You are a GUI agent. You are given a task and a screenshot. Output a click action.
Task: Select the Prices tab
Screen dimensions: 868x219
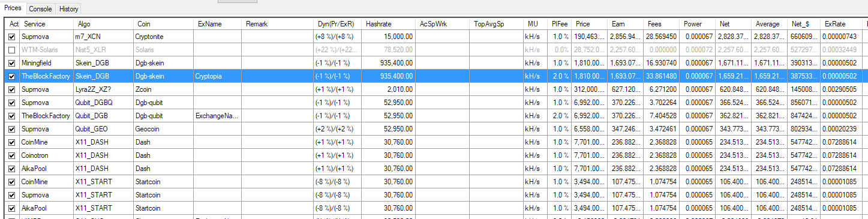click(13, 8)
